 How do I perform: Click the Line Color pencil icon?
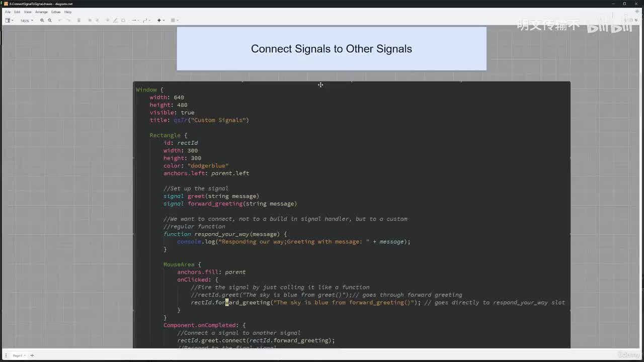[x=115, y=21]
